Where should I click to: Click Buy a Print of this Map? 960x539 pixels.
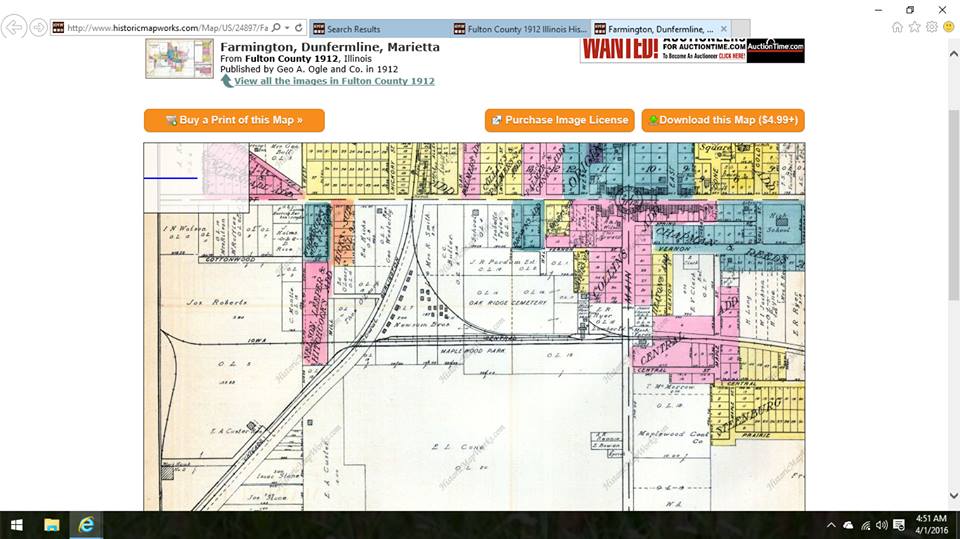[x=234, y=120]
